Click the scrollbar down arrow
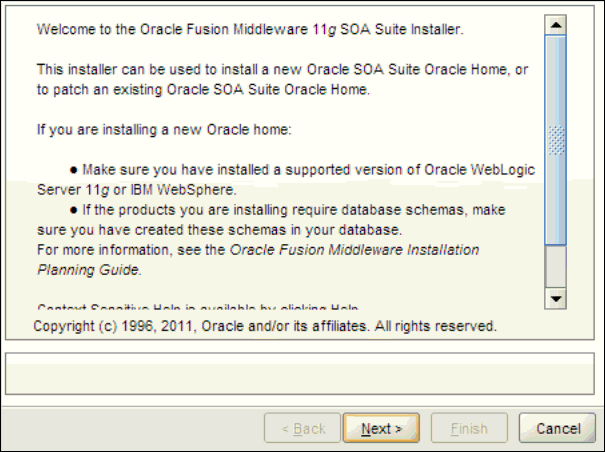605x452 pixels. (x=558, y=298)
